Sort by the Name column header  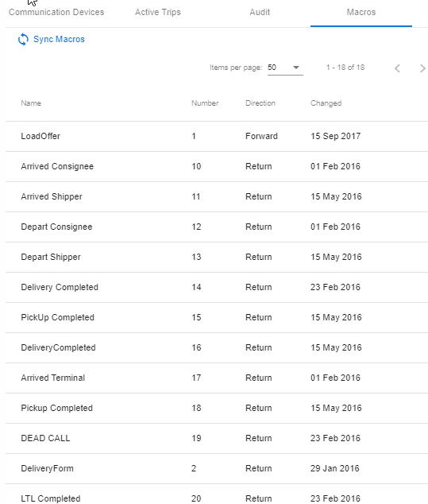(31, 103)
